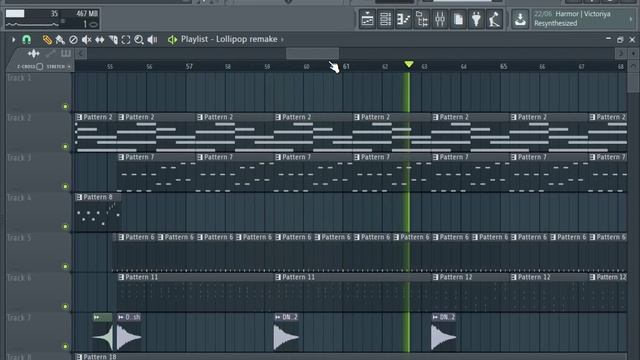Select the Slice tool
The image size is (640, 360).
click(x=113, y=40)
